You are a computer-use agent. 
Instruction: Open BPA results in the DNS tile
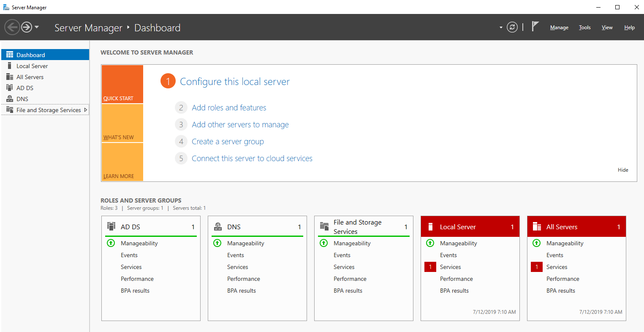coord(242,291)
